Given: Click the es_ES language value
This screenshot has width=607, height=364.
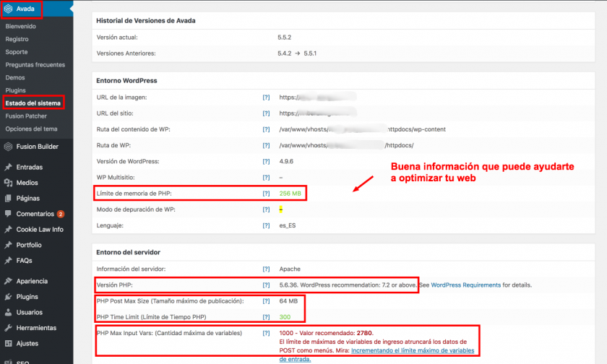Looking at the screenshot, I should (288, 225).
